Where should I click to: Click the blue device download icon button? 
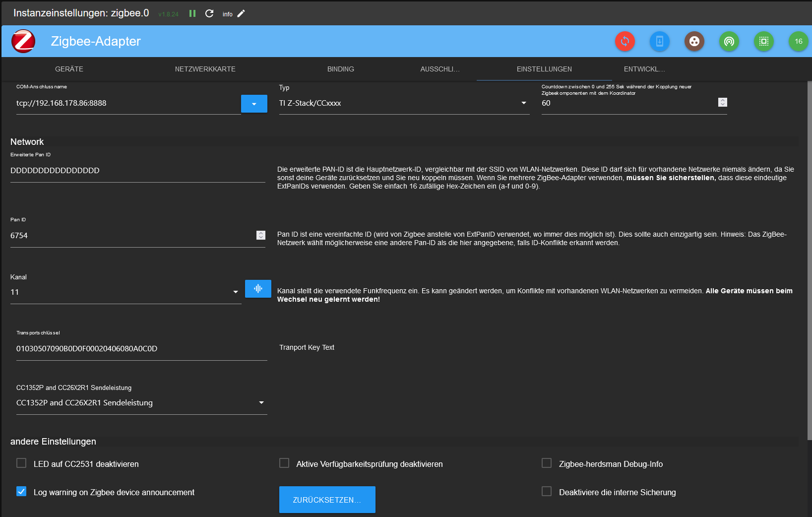coord(660,41)
